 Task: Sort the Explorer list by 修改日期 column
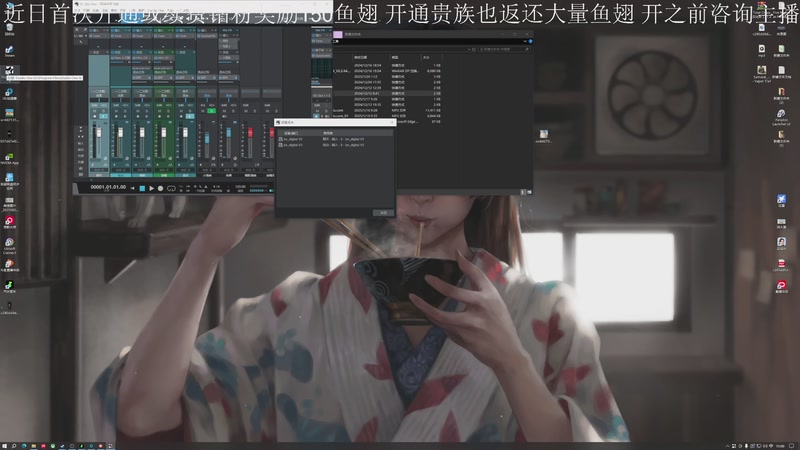360,58
